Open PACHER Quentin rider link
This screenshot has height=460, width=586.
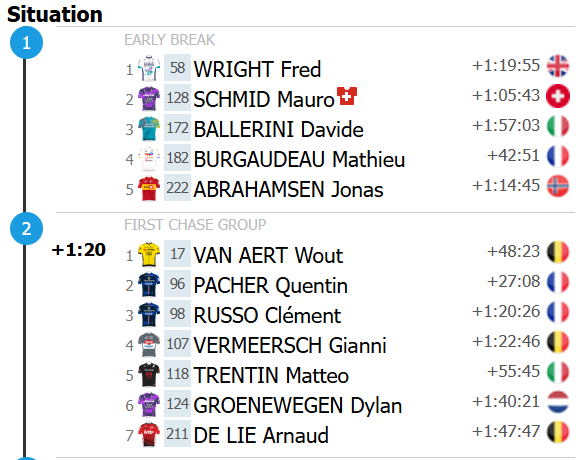[271, 286]
